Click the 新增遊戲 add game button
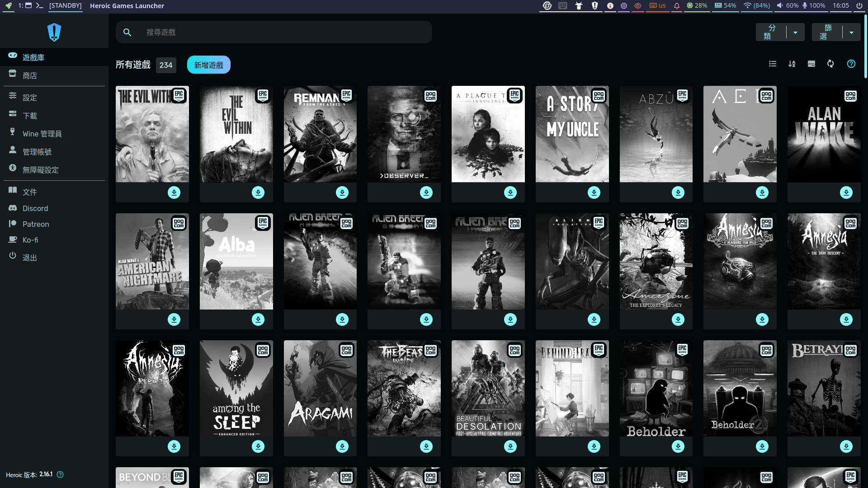This screenshot has width=868, height=488. point(208,65)
